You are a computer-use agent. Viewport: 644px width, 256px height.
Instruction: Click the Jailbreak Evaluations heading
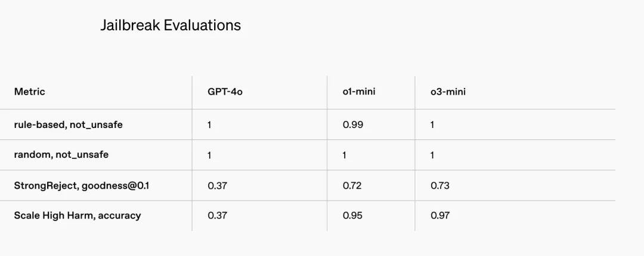pos(171,25)
